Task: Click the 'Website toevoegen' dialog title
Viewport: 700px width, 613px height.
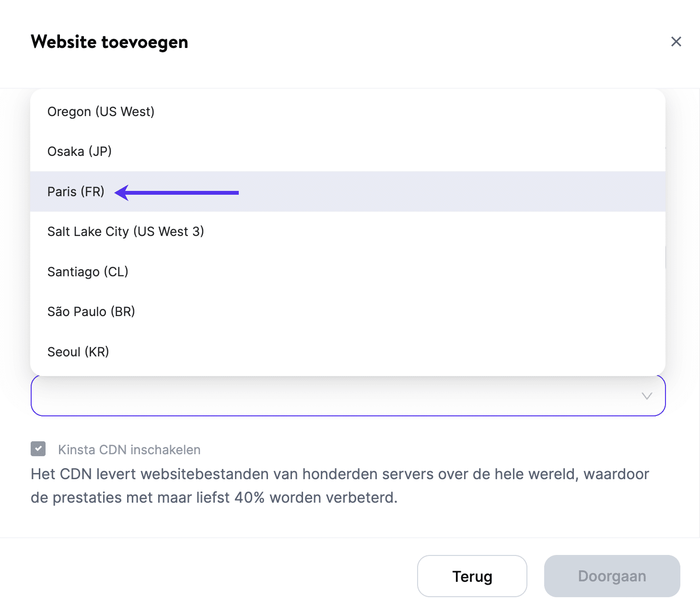Action: point(109,42)
